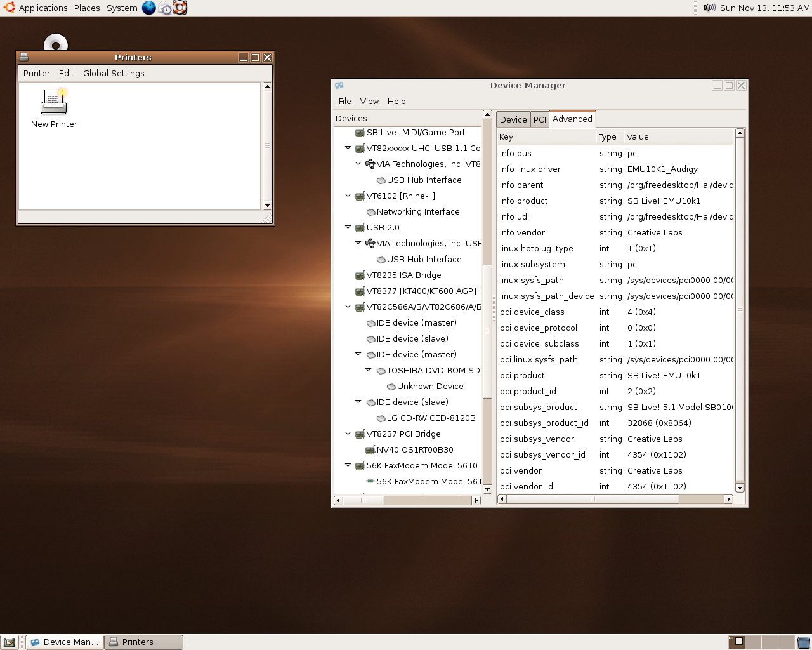Open the File menu in Device Manager

click(345, 102)
